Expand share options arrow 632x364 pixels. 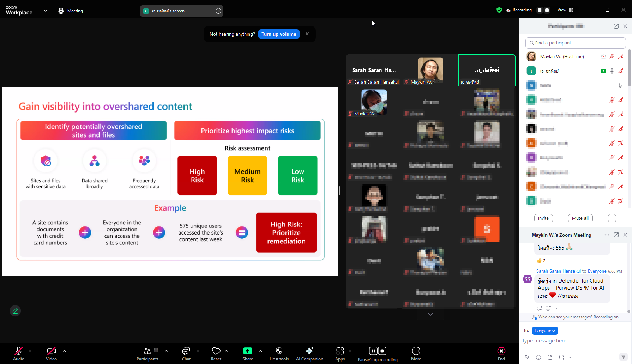tap(261, 351)
